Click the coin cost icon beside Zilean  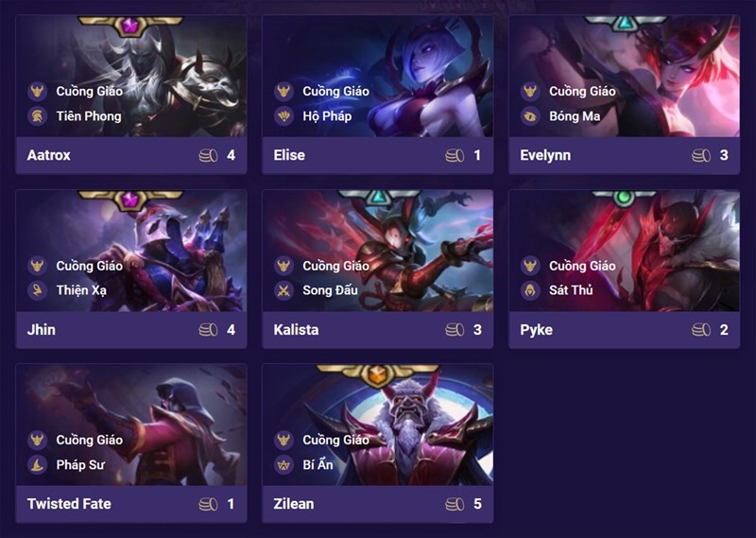455,504
